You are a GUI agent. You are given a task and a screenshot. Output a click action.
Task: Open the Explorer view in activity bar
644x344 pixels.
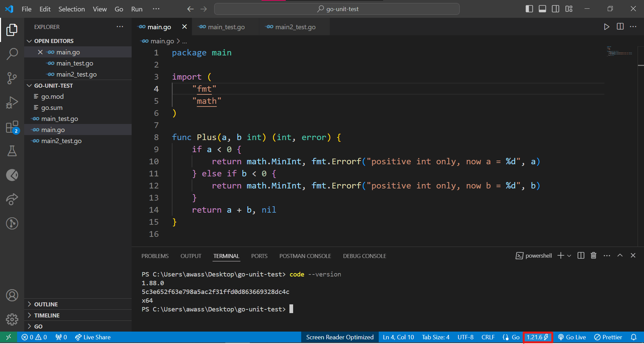(x=12, y=30)
